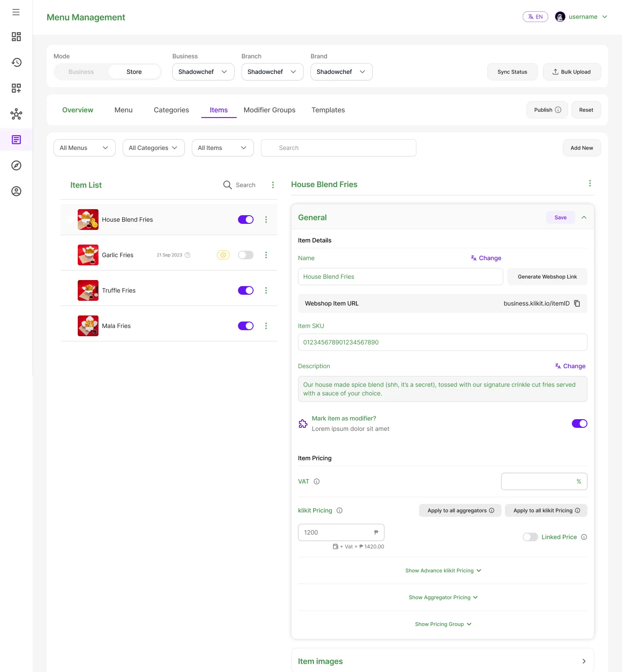Copy the Webshop Item URL
This screenshot has height=672, width=622.
tap(577, 303)
